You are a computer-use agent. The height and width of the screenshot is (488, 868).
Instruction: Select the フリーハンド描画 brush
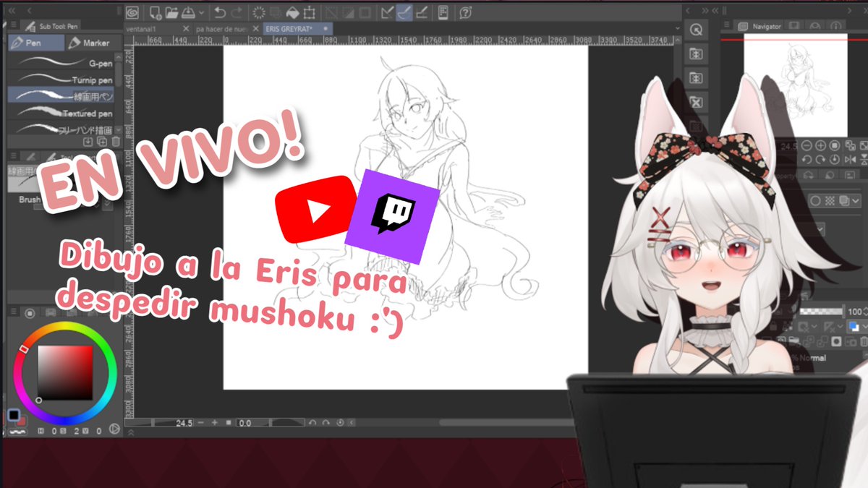point(61,129)
